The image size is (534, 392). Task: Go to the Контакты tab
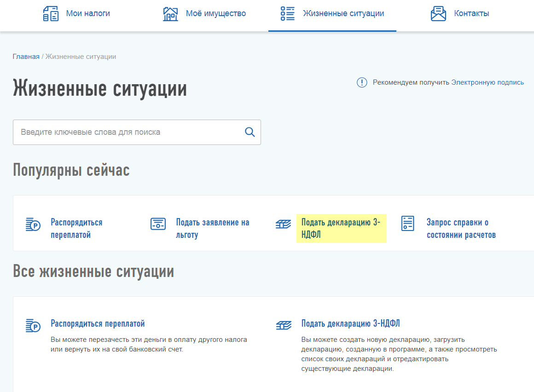(460, 14)
